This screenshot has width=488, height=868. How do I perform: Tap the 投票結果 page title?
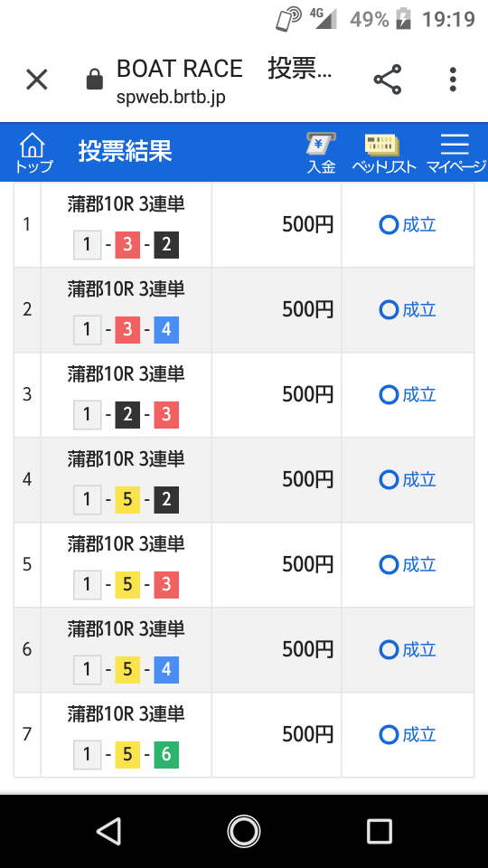click(x=125, y=151)
